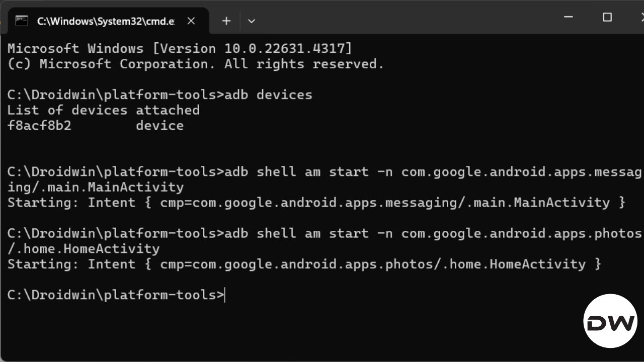Click the adb photos start command
Viewport: 644px width, 362px height.
point(433,234)
